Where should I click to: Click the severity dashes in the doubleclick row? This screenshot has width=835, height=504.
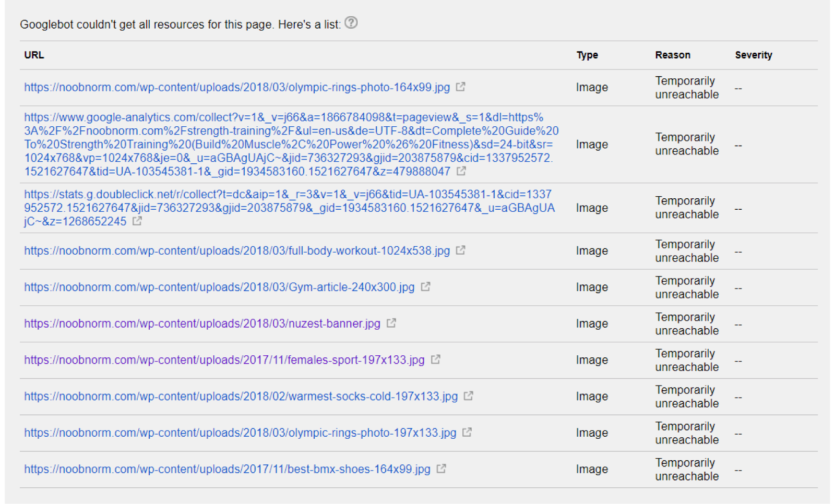pyautogui.click(x=738, y=209)
